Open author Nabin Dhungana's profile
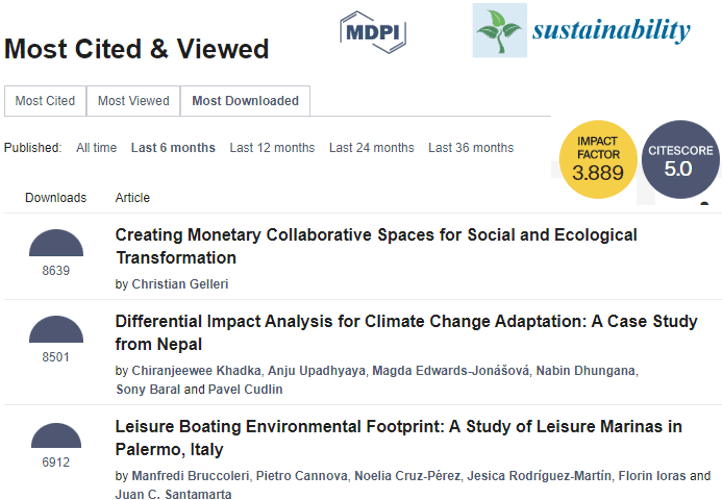The height and width of the screenshot is (500, 722). (x=586, y=371)
